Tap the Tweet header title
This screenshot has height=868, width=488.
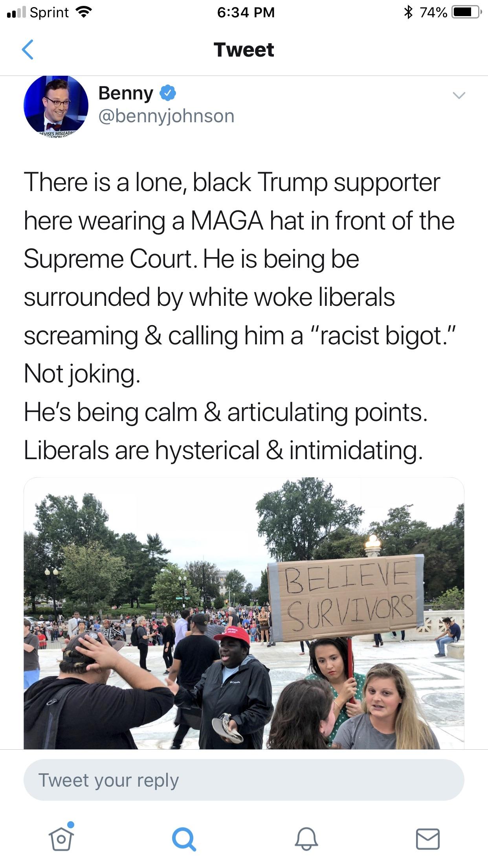tap(244, 50)
